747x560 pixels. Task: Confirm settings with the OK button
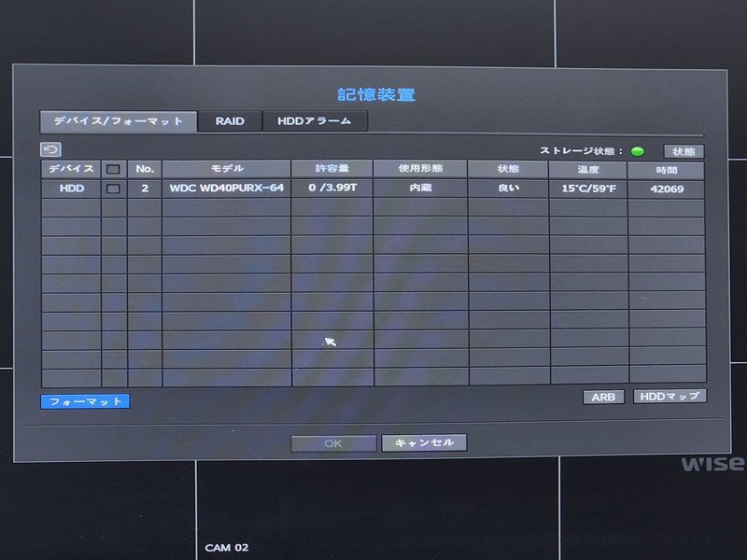pos(334,441)
